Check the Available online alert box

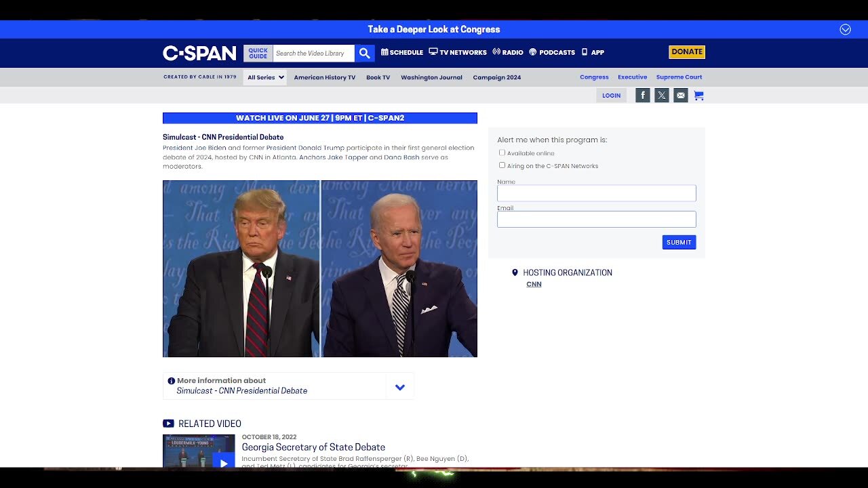(x=502, y=152)
